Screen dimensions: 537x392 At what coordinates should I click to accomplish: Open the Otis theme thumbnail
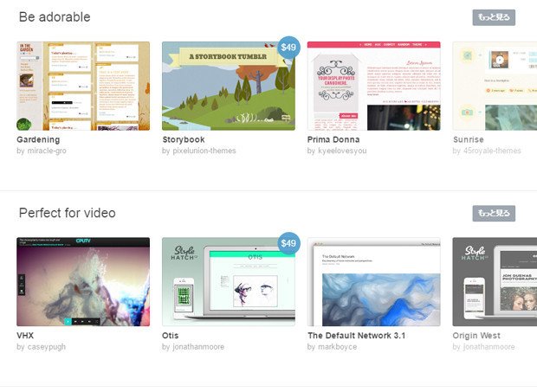click(x=229, y=281)
